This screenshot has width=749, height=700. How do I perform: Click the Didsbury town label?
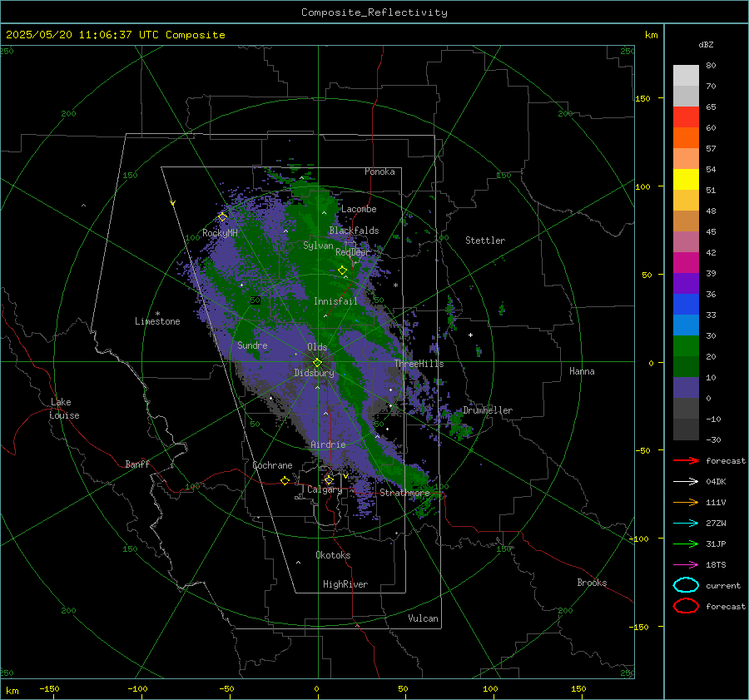coord(314,373)
